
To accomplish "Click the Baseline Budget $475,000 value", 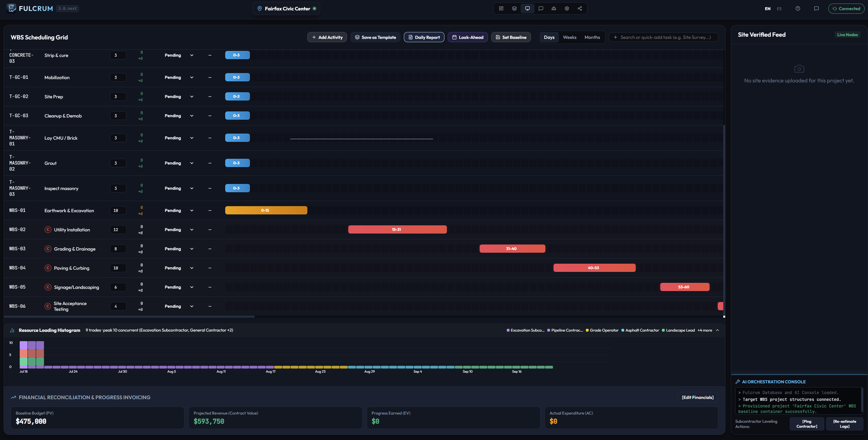I will click(31, 421).
